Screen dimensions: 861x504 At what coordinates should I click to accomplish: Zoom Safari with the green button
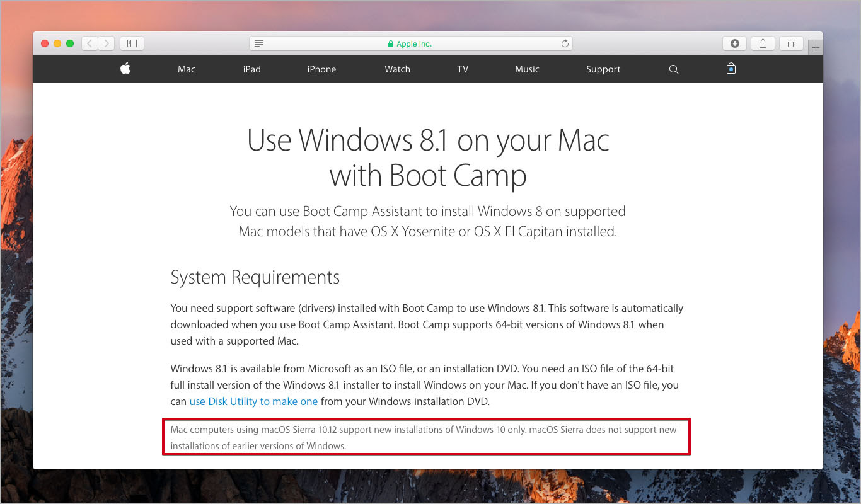click(x=70, y=43)
